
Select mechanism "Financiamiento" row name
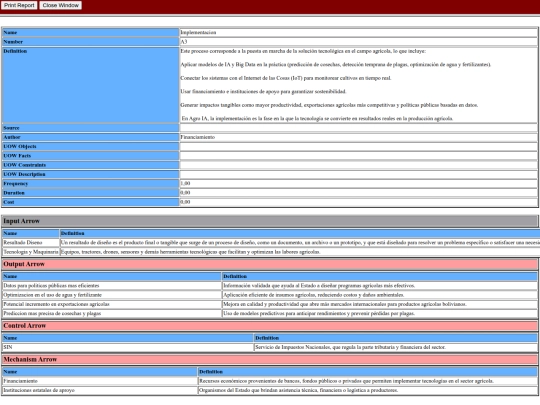click(x=21, y=381)
